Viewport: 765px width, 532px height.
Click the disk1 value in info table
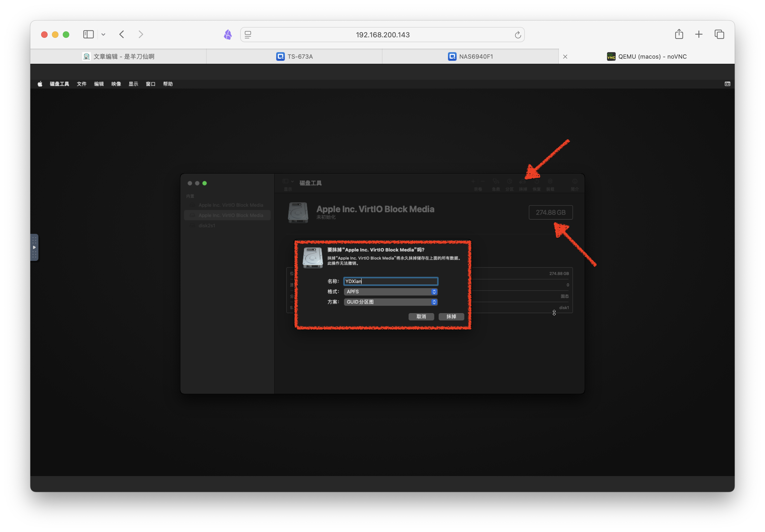564,308
